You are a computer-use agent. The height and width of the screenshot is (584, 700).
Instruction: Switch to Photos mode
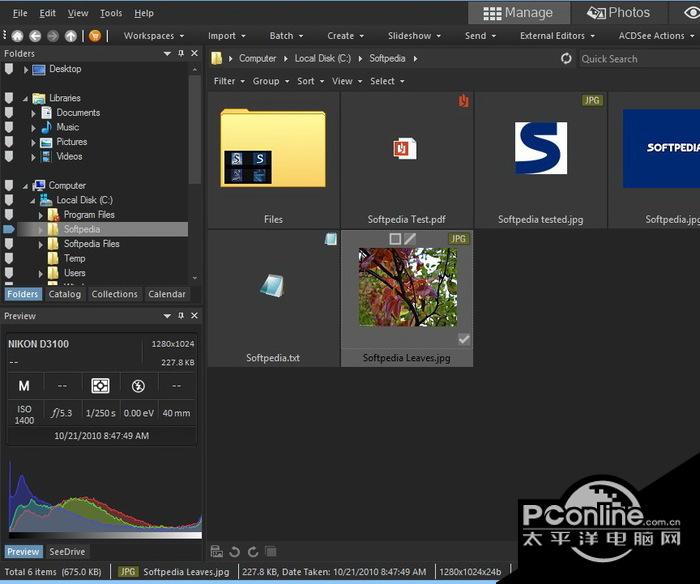tap(619, 13)
